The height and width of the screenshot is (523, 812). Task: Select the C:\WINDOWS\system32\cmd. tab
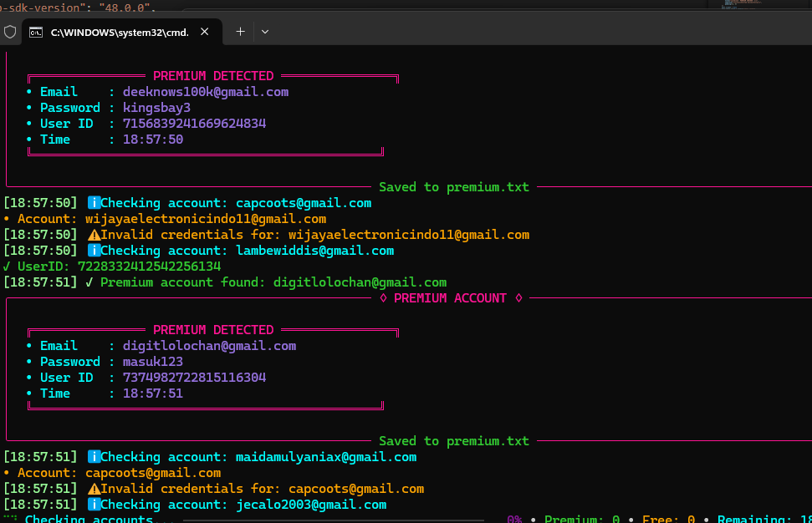[122, 32]
